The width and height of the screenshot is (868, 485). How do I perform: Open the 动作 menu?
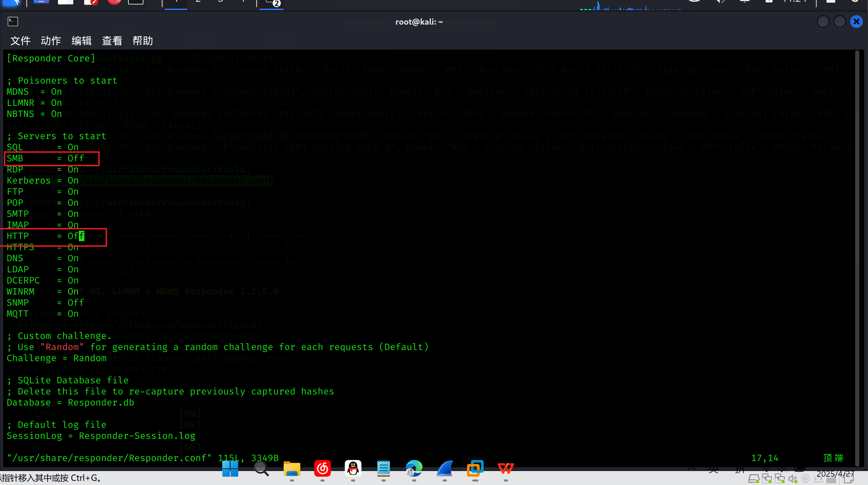[x=51, y=41]
